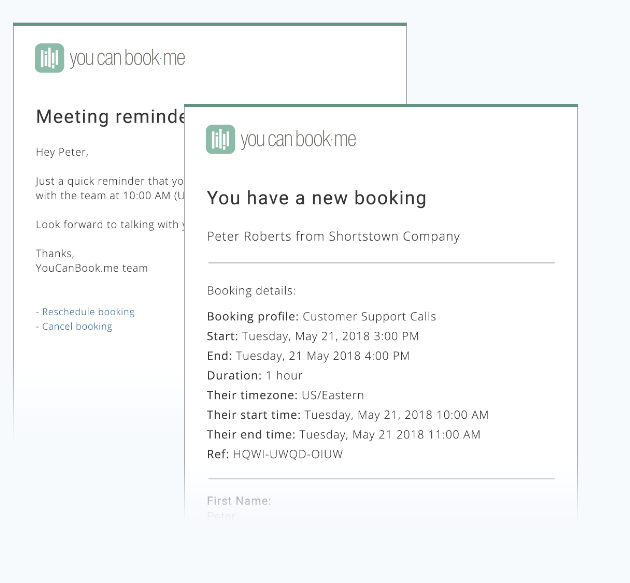This screenshot has height=583, width=630.
Task: Click the "you can book·me" wordmark in front email
Action: pyautogui.click(x=298, y=140)
